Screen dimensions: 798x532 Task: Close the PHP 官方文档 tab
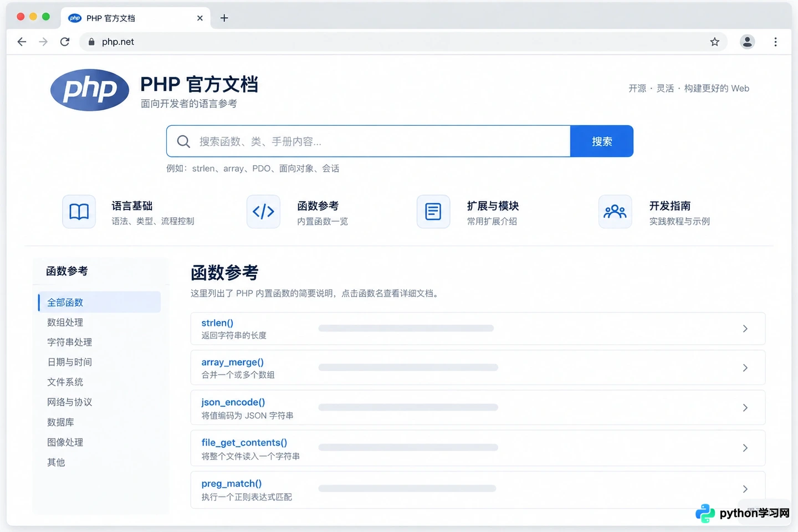(x=200, y=18)
